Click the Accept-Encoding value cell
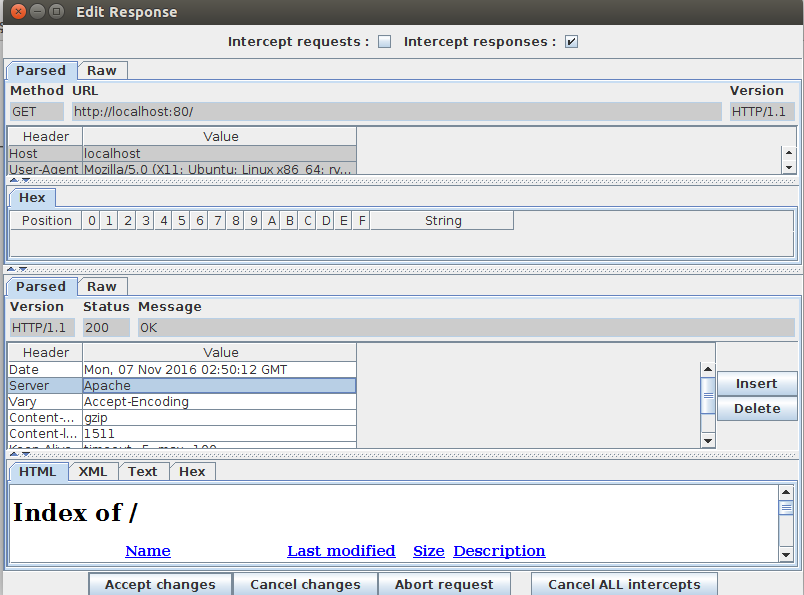 [219, 402]
